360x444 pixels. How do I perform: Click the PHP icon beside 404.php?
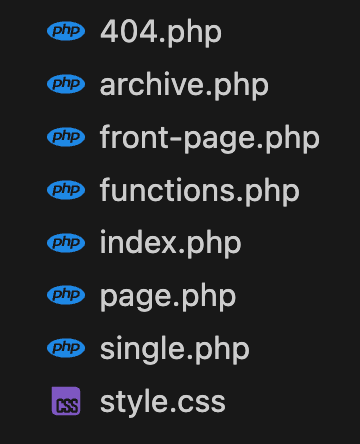(66, 31)
